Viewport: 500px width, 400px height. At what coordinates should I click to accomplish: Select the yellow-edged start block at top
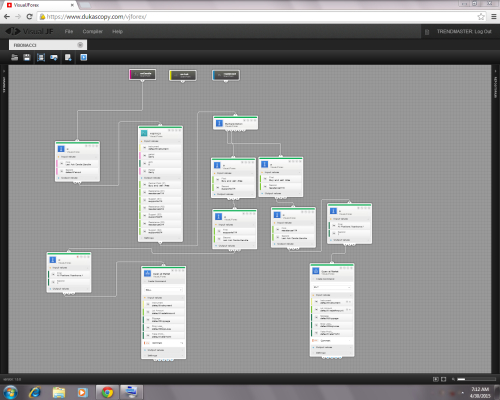pyautogui.click(x=183, y=75)
